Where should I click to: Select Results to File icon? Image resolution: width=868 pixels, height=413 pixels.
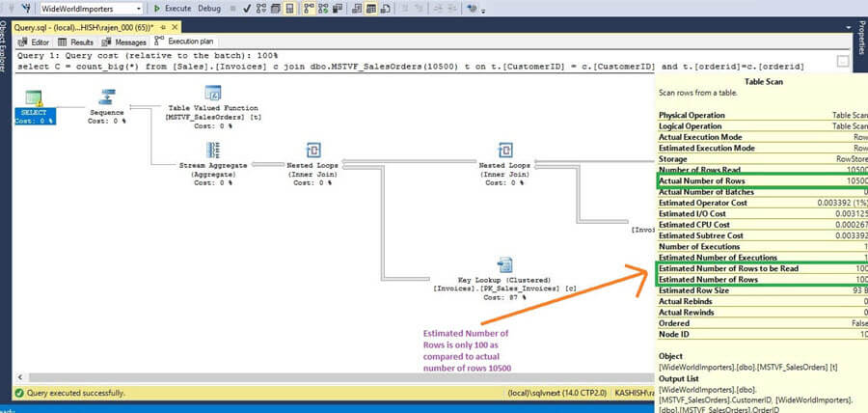(x=385, y=9)
